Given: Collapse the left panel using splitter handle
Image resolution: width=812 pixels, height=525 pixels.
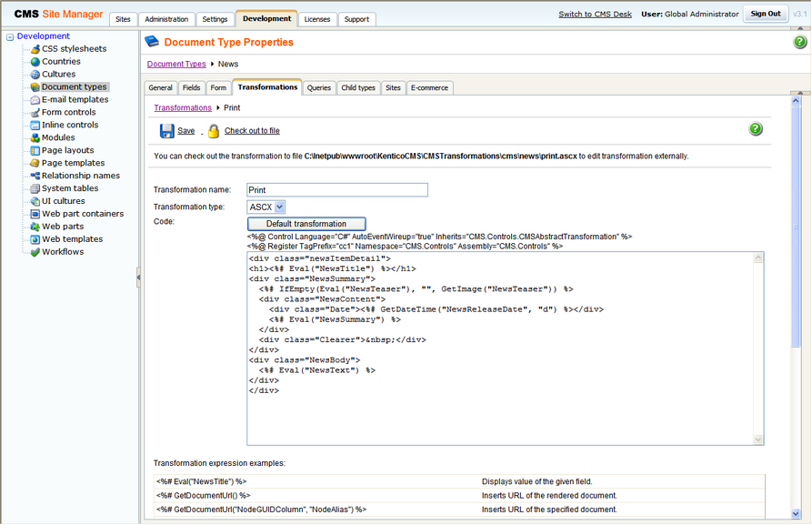Looking at the screenshot, I should 138,278.
